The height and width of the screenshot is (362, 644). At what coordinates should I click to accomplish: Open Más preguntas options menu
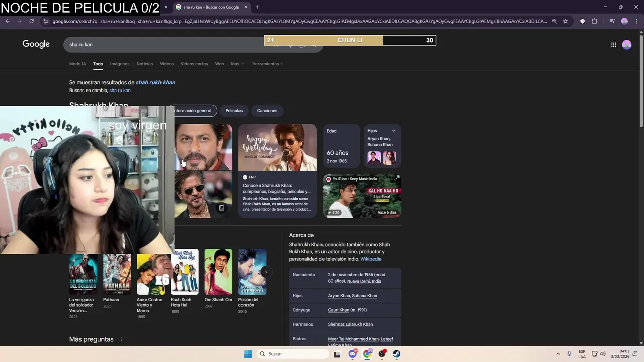[x=121, y=339]
